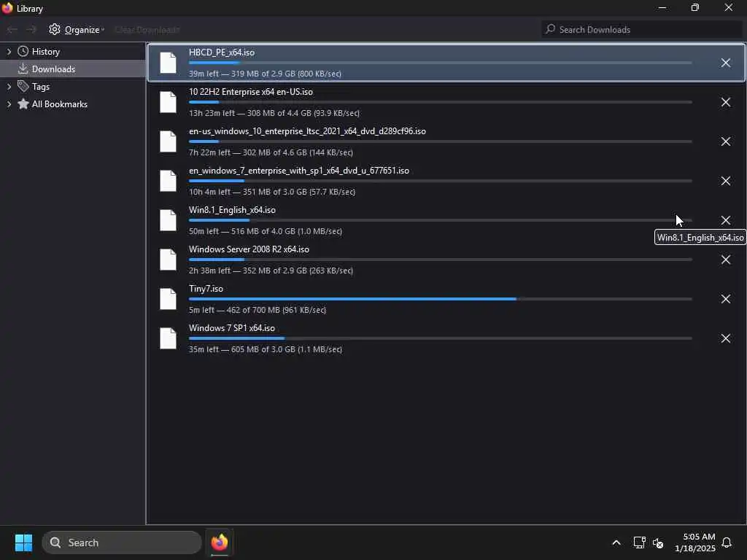
Task: Click status '13h 23m left — 308 MB of 4.4 GB'
Action: point(274,113)
